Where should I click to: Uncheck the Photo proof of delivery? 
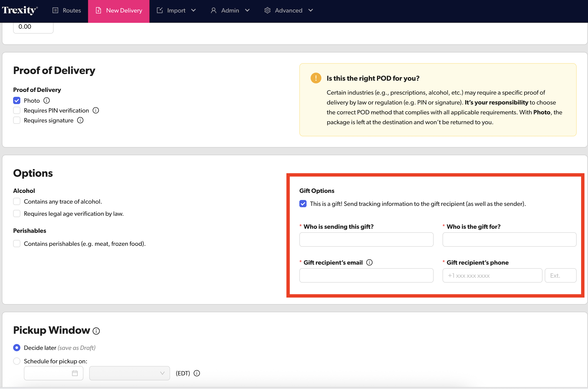click(17, 100)
